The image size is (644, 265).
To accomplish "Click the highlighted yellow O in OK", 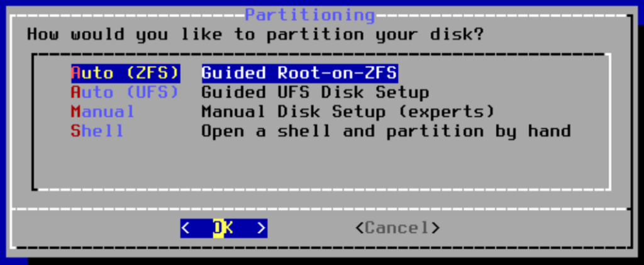I will [x=218, y=228].
